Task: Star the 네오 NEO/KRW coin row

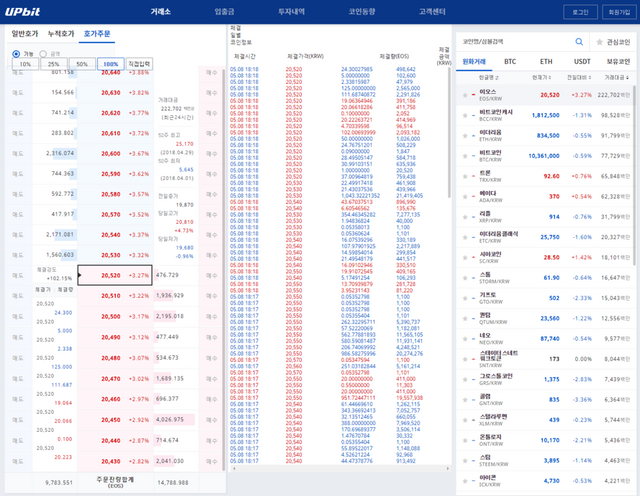Action: coord(465,339)
